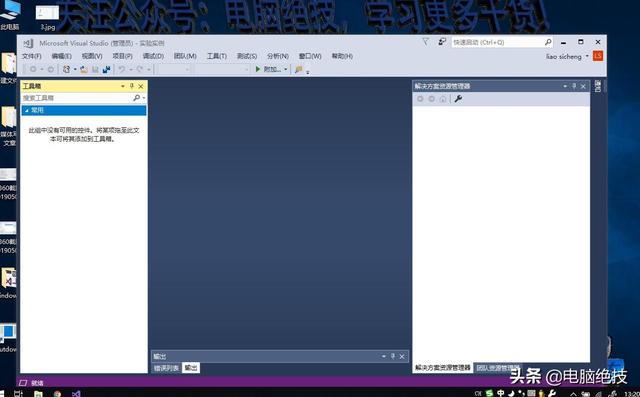Screen dimensions: 640x397
Task: Click the navigate backward toolbar icon
Action: point(33,70)
